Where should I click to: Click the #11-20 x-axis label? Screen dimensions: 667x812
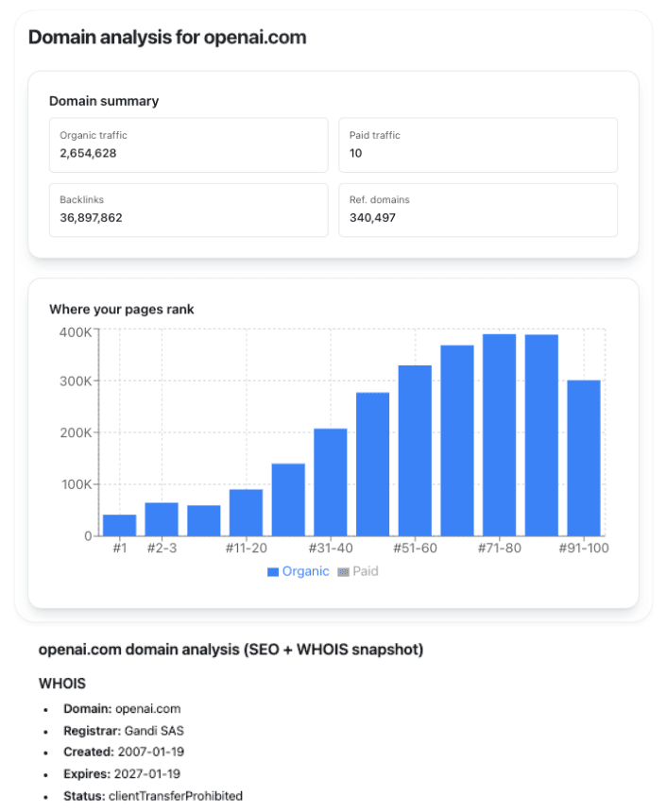[247, 548]
